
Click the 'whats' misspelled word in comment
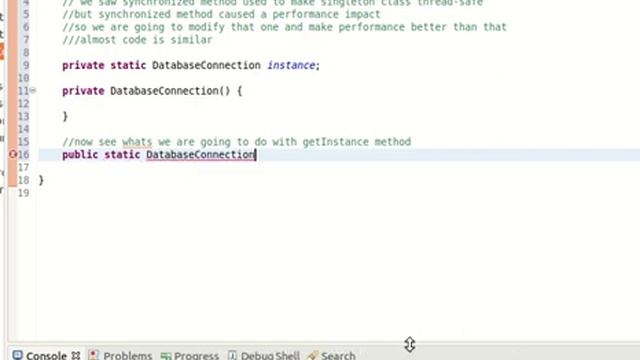click(x=137, y=142)
